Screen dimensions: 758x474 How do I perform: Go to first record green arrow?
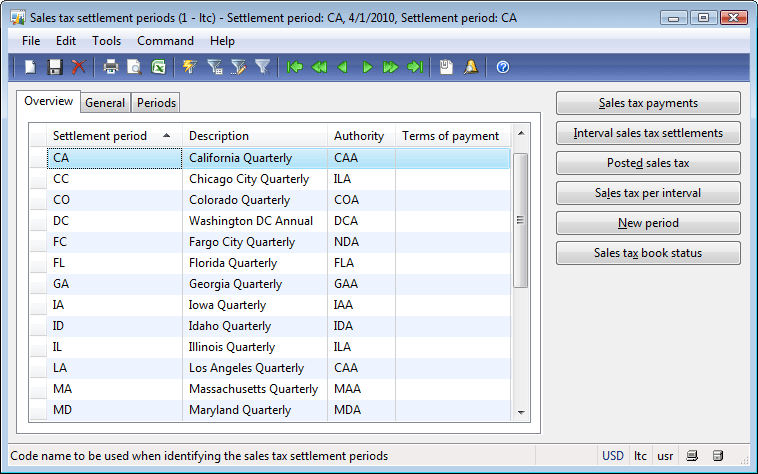(x=294, y=67)
